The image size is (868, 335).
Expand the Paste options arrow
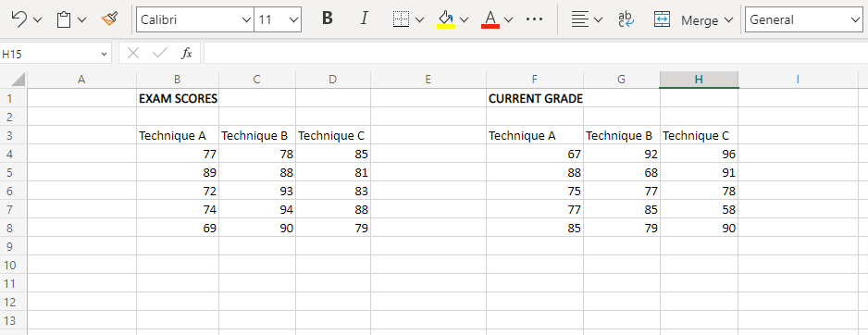82,20
